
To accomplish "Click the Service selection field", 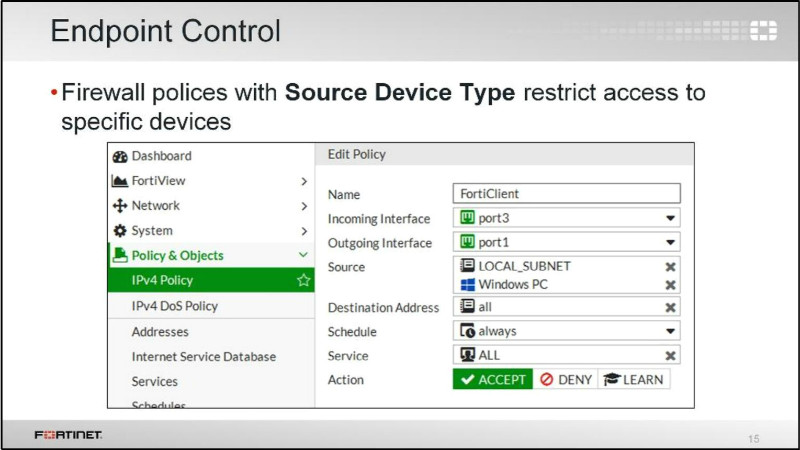I will 566,355.
